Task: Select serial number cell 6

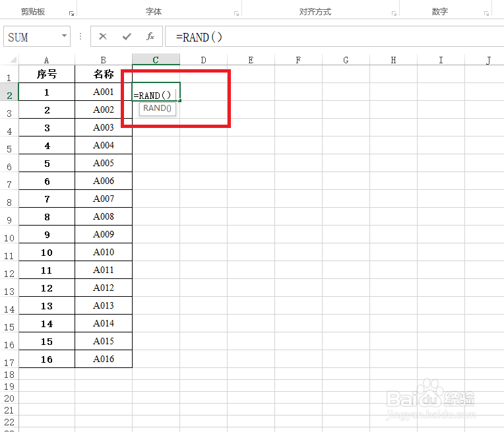Action: 47,181
